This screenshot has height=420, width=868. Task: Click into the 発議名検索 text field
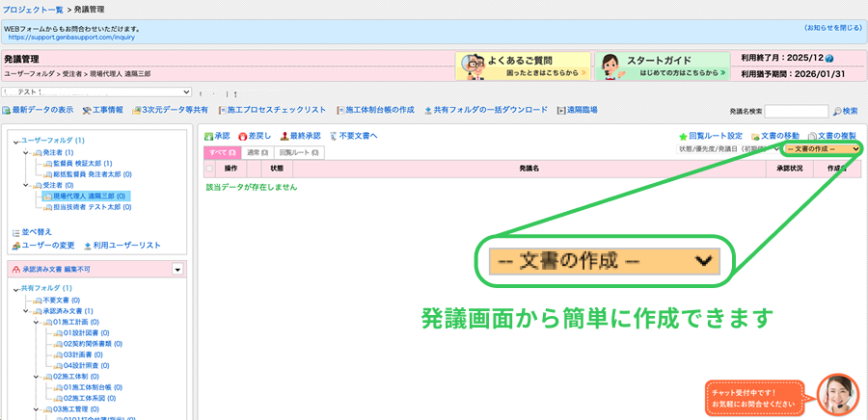tap(796, 112)
